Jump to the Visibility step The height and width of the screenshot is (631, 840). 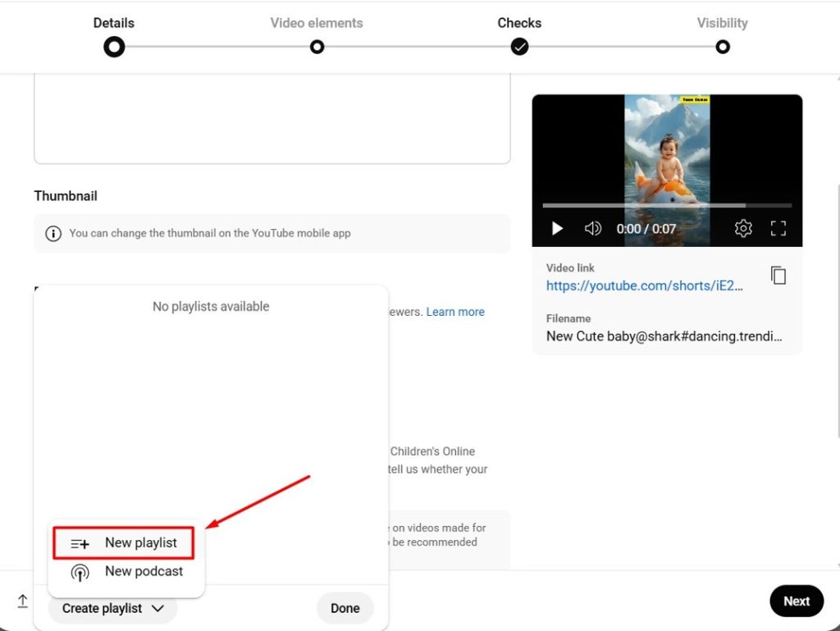point(722,47)
